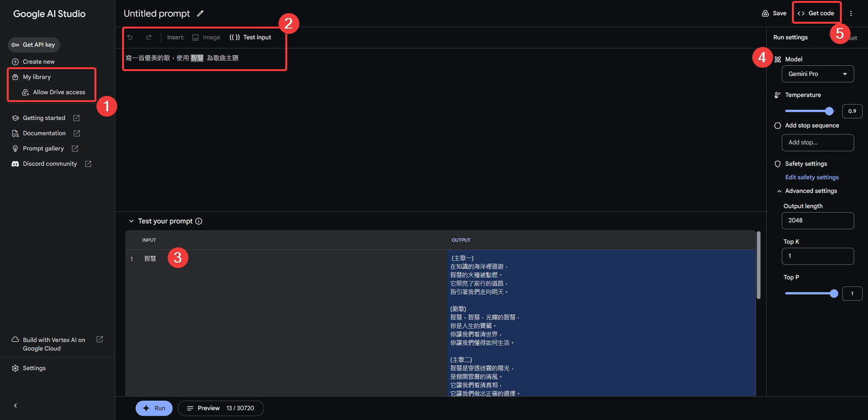The width and height of the screenshot is (868, 420).
Task: Click the Get API key button
Action: 34,45
